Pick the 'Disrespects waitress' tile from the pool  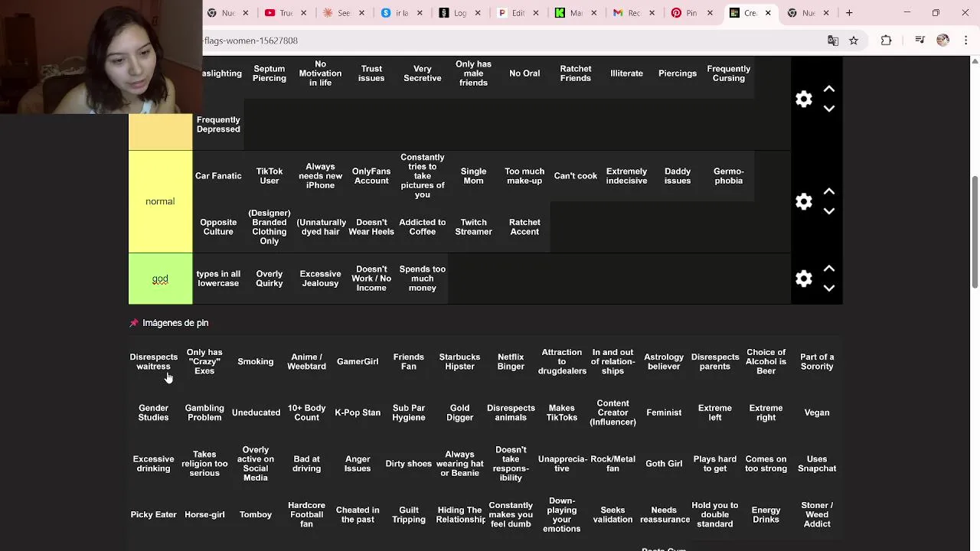click(x=153, y=362)
